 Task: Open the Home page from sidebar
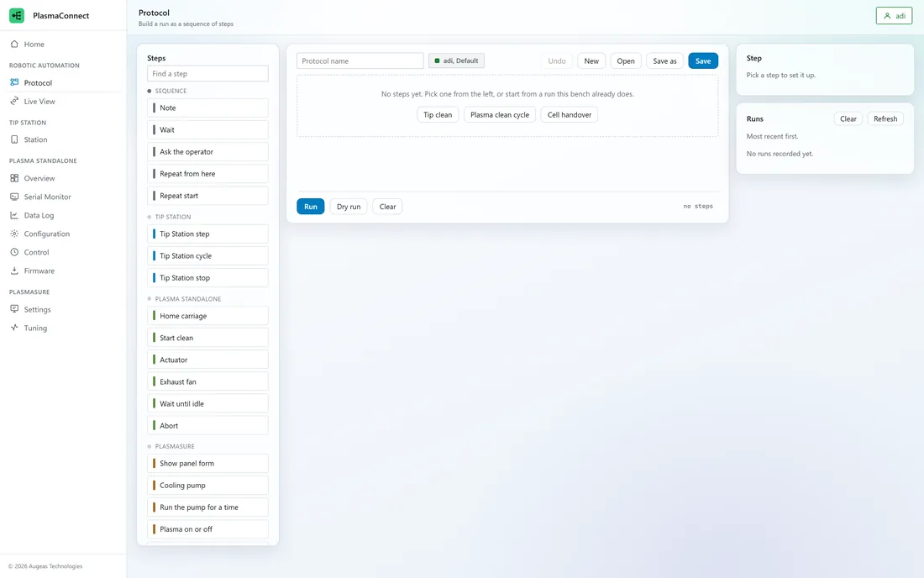click(63, 45)
